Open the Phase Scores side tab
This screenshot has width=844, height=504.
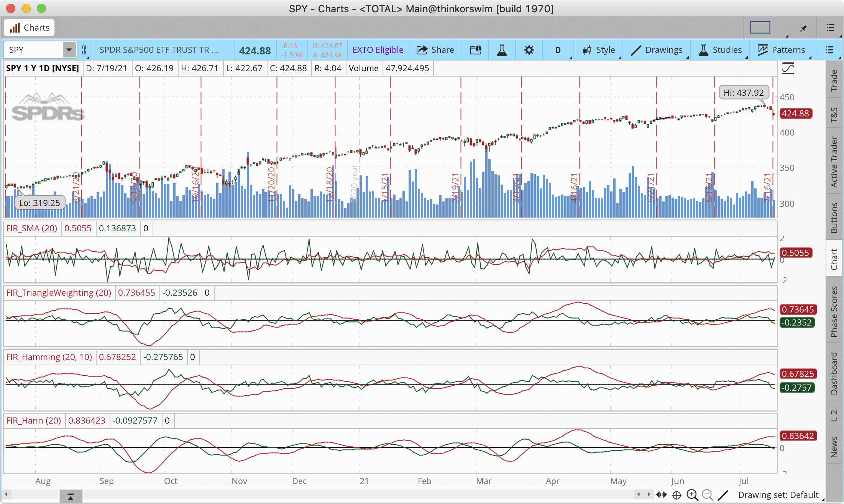coord(834,312)
